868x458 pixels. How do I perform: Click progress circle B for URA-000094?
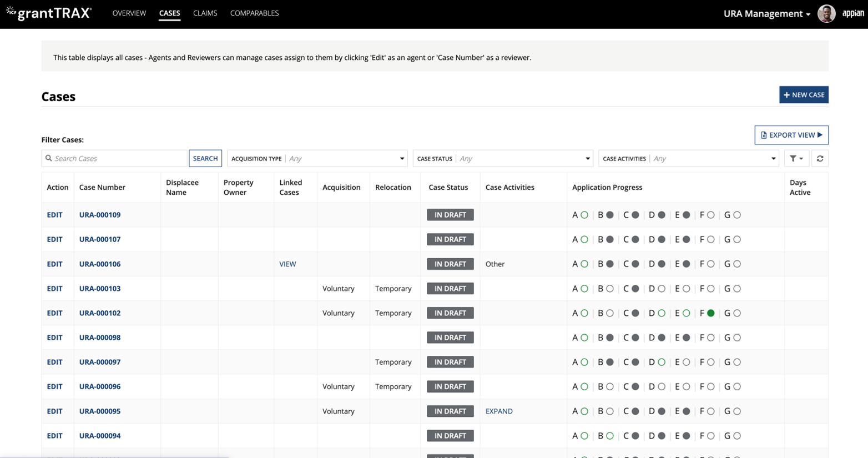[610, 436]
